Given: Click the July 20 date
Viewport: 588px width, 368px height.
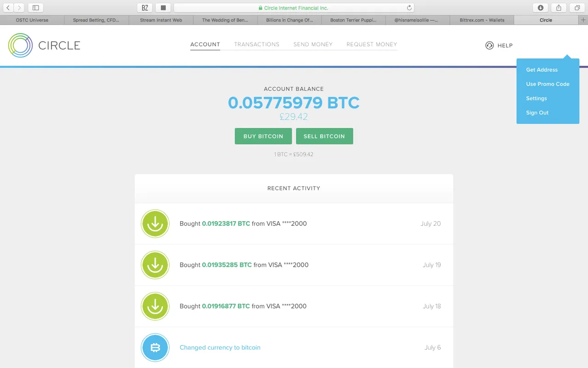Looking at the screenshot, I should [x=430, y=224].
